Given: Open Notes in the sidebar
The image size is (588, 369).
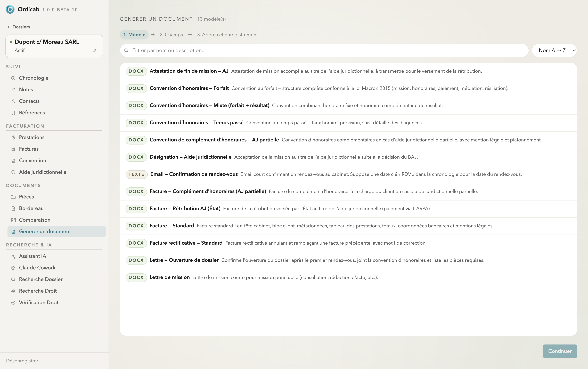Looking at the screenshot, I should (57, 90).
